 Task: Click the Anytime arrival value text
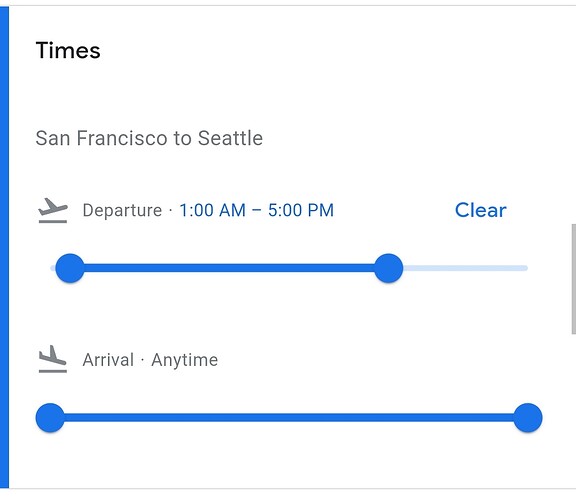[184, 360]
